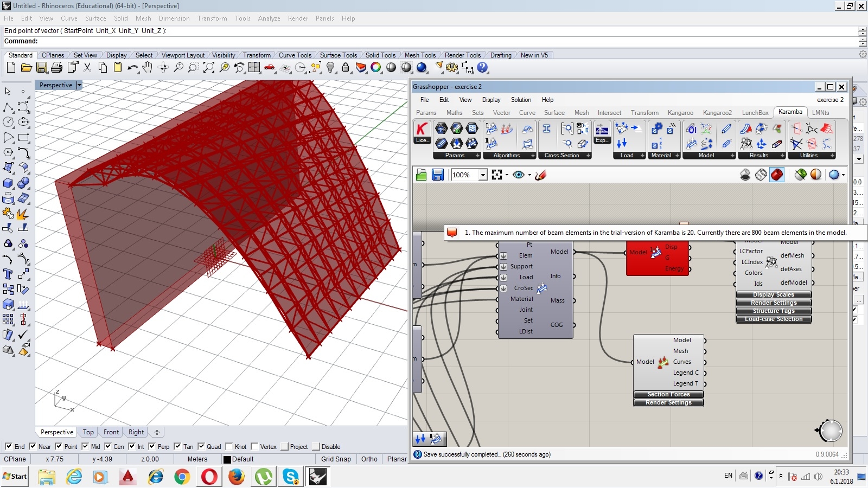This screenshot has height=488, width=868.
Task: Select the Pan hand tool
Action: coord(148,68)
